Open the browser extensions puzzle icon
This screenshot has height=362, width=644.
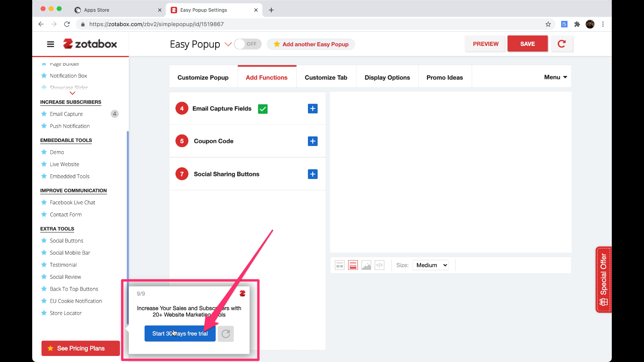point(577,24)
